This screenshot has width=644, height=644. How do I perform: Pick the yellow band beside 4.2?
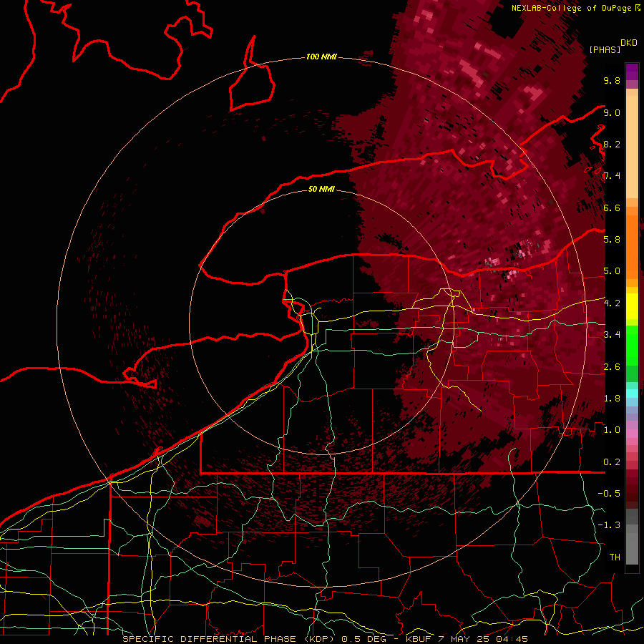[632, 306]
